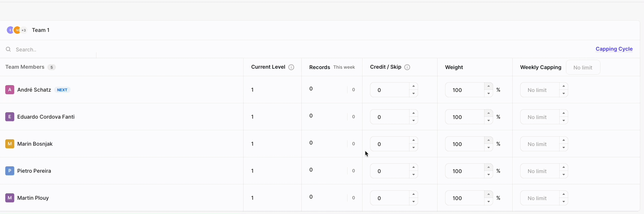Viewport: 644px width, 214px height.
Task: Click Pietro Pereira's blue avatar icon
Action: [x=10, y=171]
